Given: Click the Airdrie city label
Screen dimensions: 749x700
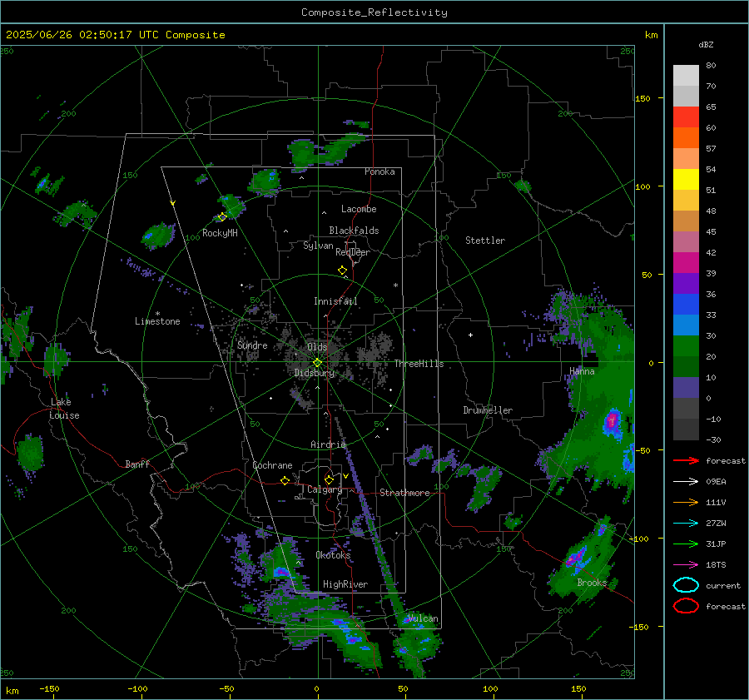Looking at the screenshot, I should point(328,444).
